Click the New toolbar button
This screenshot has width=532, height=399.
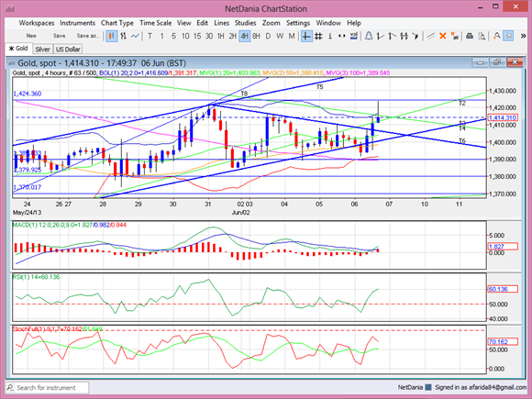pyautogui.click(x=31, y=36)
